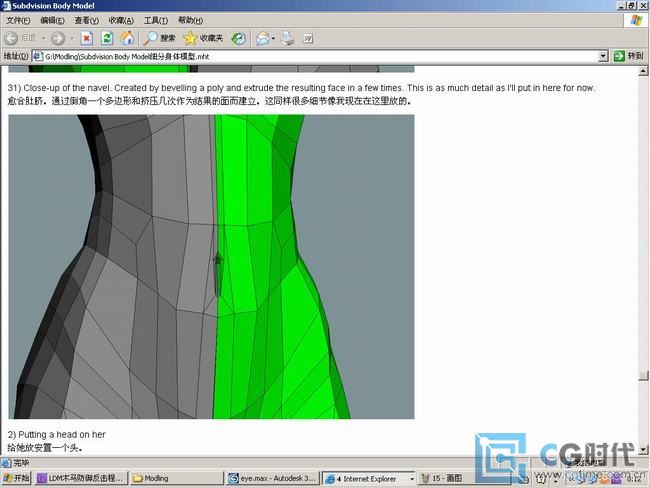
Task: Refresh the page with the green arrows icon
Action: (107, 38)
